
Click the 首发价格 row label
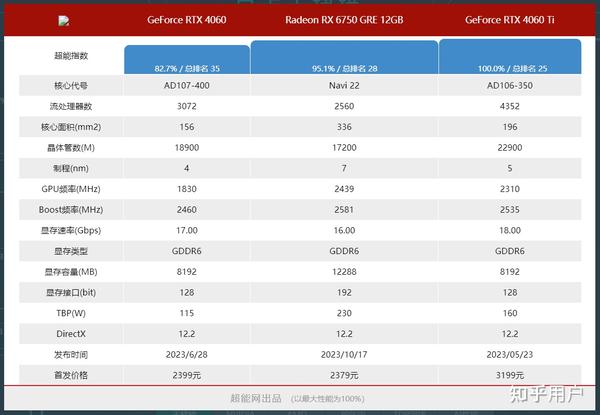(71, 375)
